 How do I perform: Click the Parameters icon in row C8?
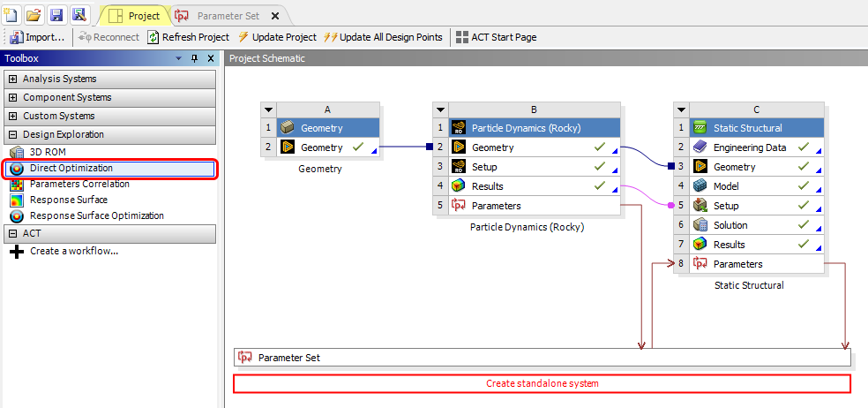[x=700, y=264]
